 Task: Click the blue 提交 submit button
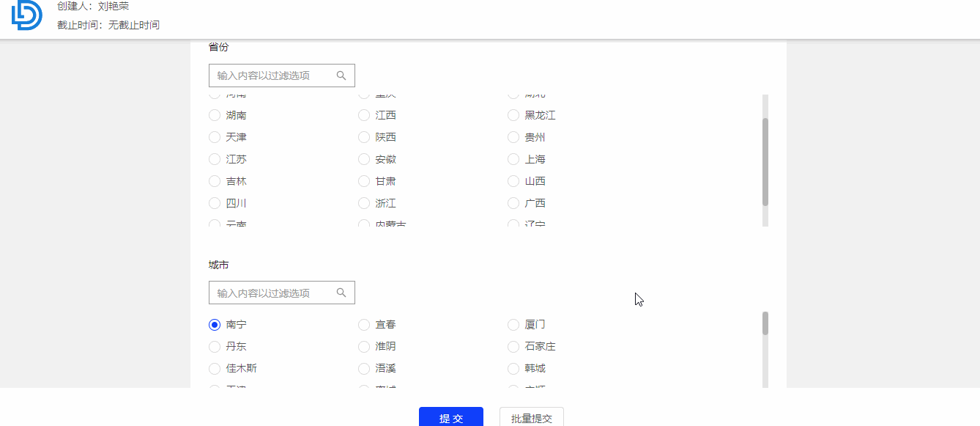[451, 418]
